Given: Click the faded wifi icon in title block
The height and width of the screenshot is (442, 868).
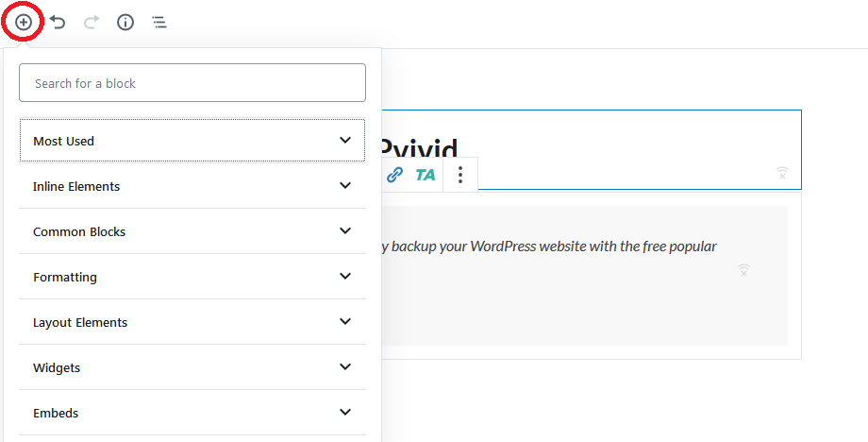Looking at the screenshot, I should click(782, 173).
